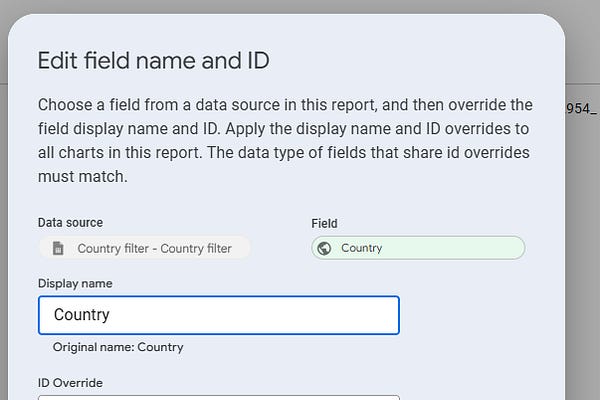Click the ID Override input field

[x=219, y=398]
